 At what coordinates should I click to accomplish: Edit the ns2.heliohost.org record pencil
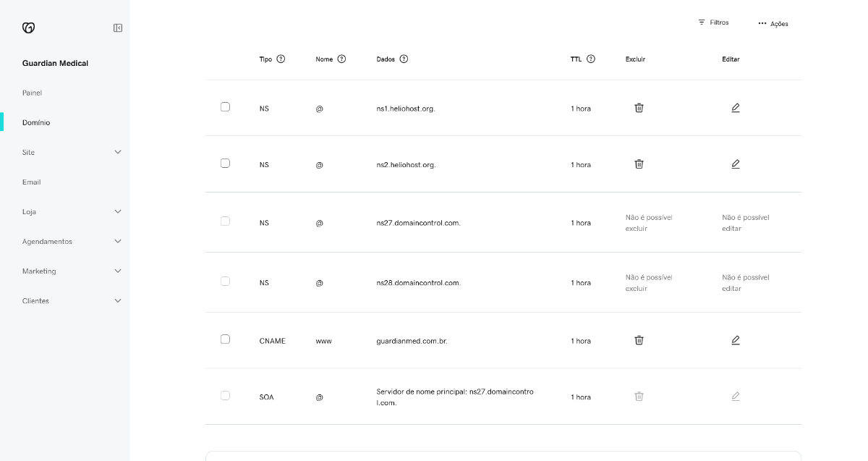click(x=735, y=164)
